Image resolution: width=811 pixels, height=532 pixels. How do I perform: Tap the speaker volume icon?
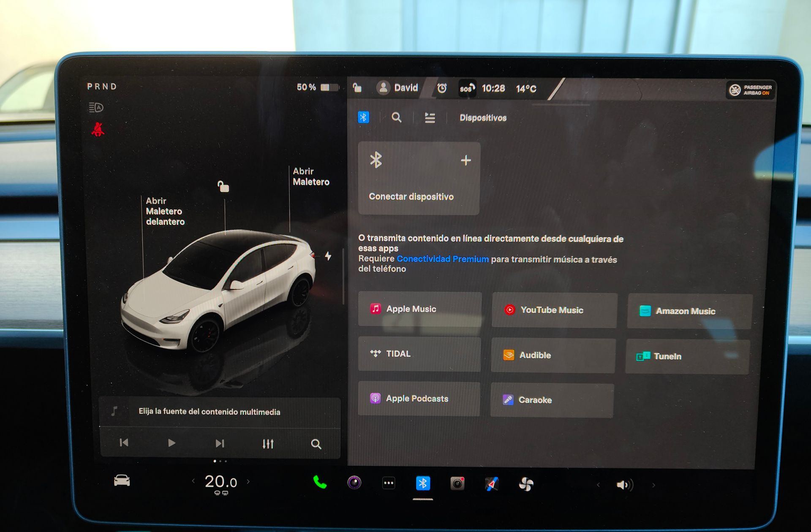(625, 485)
